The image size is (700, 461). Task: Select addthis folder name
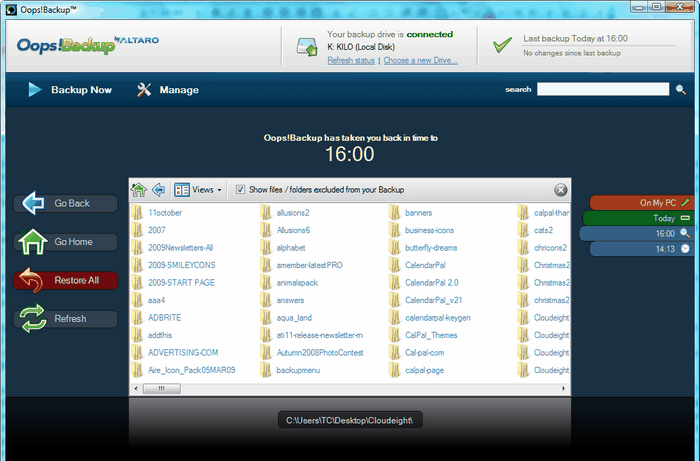tap(160, 335)
